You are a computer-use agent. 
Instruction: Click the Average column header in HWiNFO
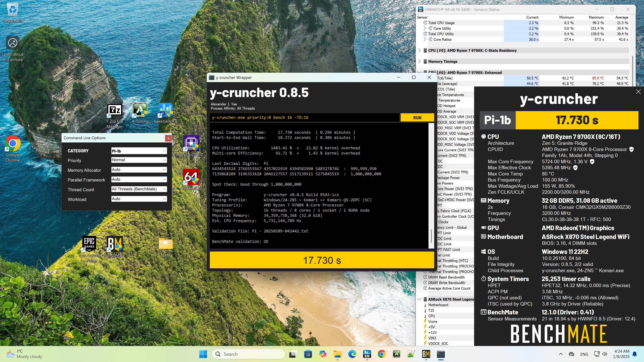pyautogui.click(x=622, y=17)
